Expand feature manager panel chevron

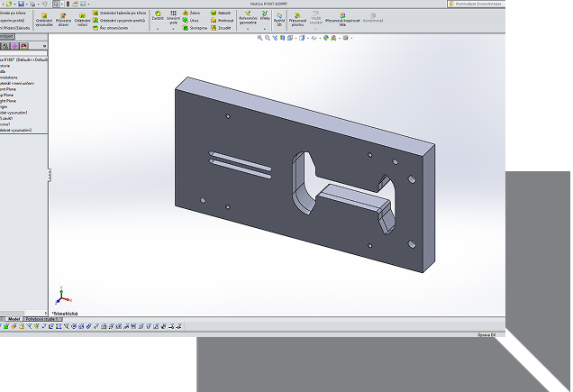coord(44,46)
